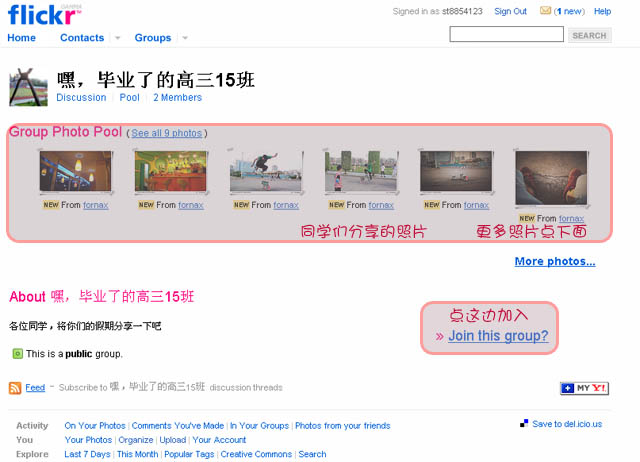Click the Flickr logo

pos(42,15)
